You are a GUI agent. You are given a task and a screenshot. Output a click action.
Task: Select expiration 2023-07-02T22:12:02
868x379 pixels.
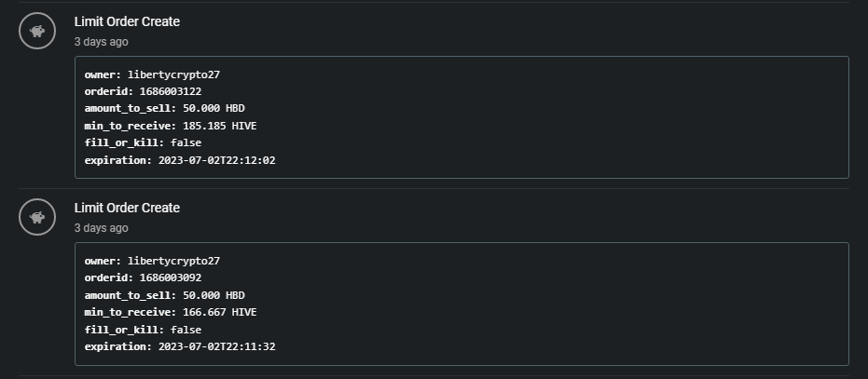click(x=180, y=160)
